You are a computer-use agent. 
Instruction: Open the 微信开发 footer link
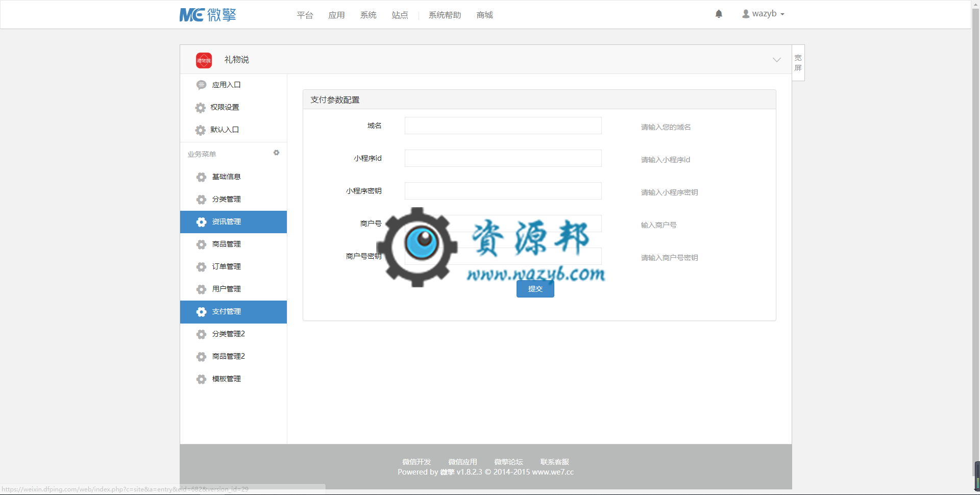point(416,462)
